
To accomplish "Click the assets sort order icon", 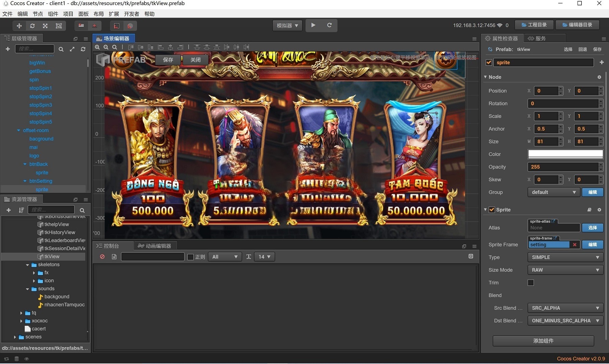I will 21,210.
